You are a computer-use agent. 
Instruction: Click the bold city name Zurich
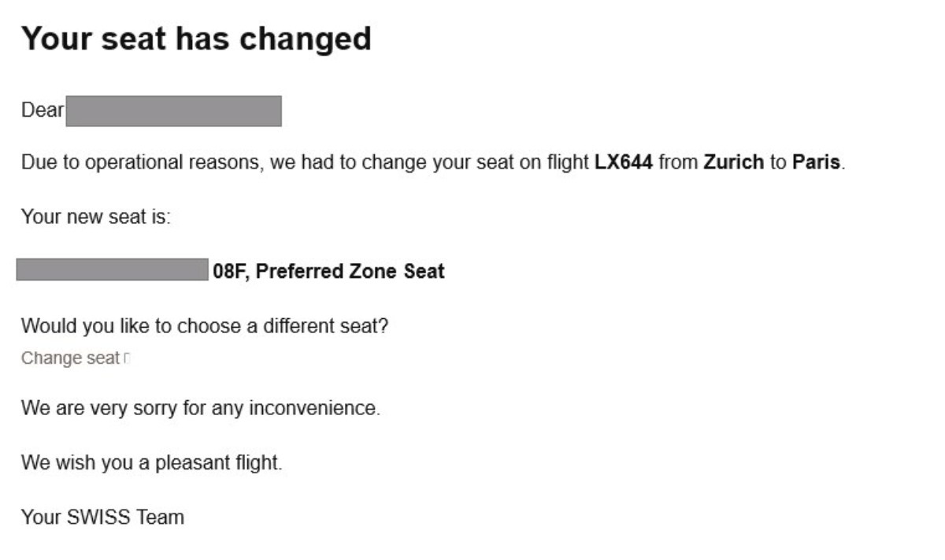(x=734, y=164)
